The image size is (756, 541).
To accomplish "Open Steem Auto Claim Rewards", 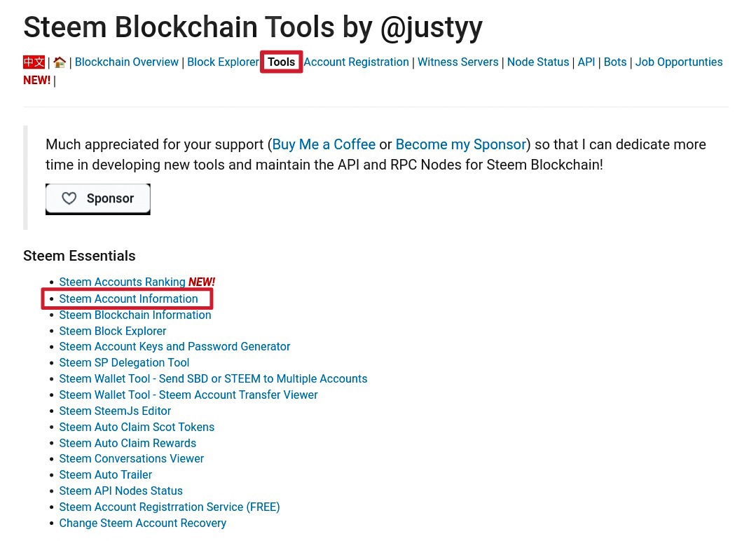I will [x=128, y=443].
